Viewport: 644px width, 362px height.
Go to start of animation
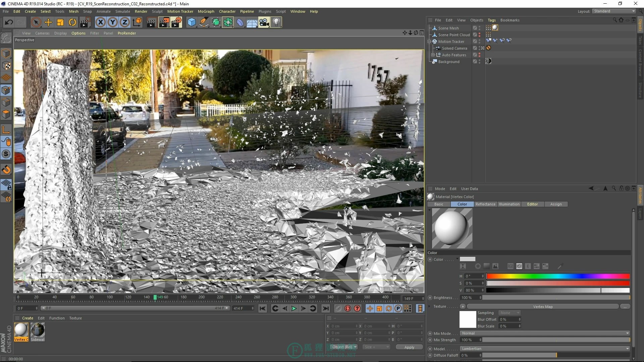tap(263, 308)
